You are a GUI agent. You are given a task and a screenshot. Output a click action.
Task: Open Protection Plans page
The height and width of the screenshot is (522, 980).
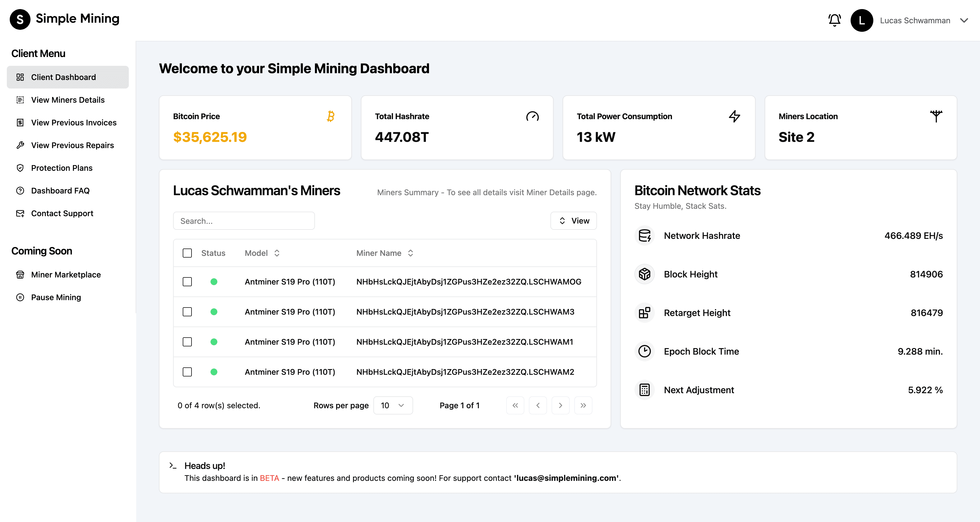(x=68, y=168)
